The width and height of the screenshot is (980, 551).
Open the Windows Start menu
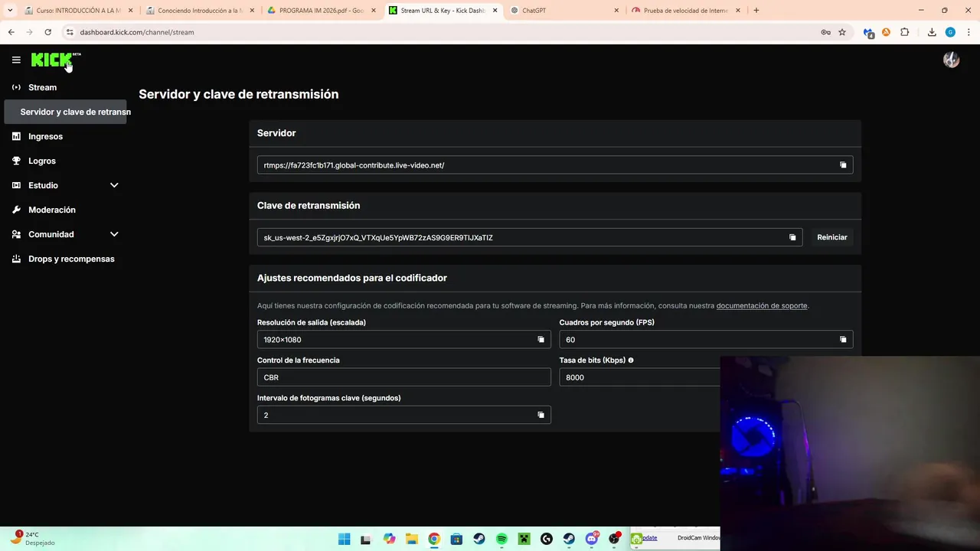tap(344, 539)
